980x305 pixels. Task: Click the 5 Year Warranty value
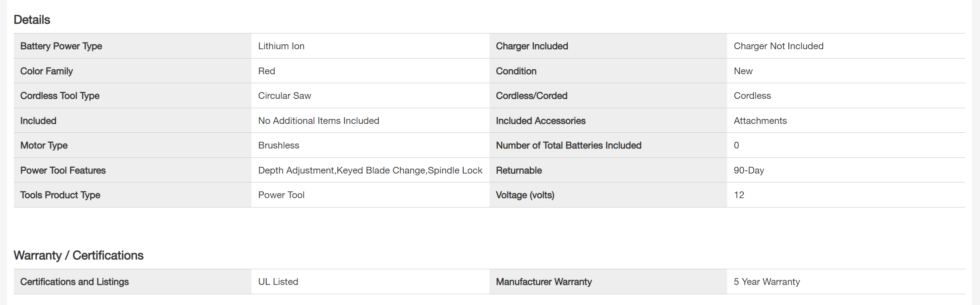click(766, 282)
